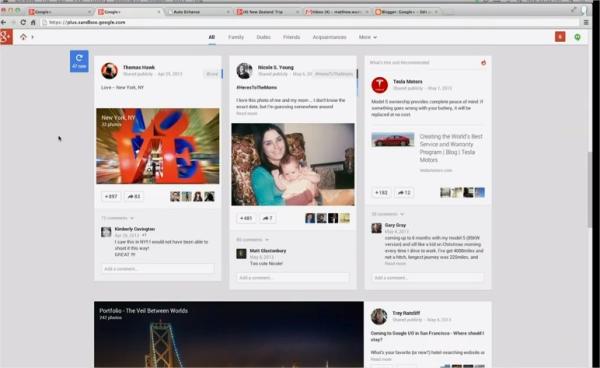The width and height of the screenshot is (600, 368).
Task: Expand comments on Thomas Hawk's post
Action: tap(117, 218)
